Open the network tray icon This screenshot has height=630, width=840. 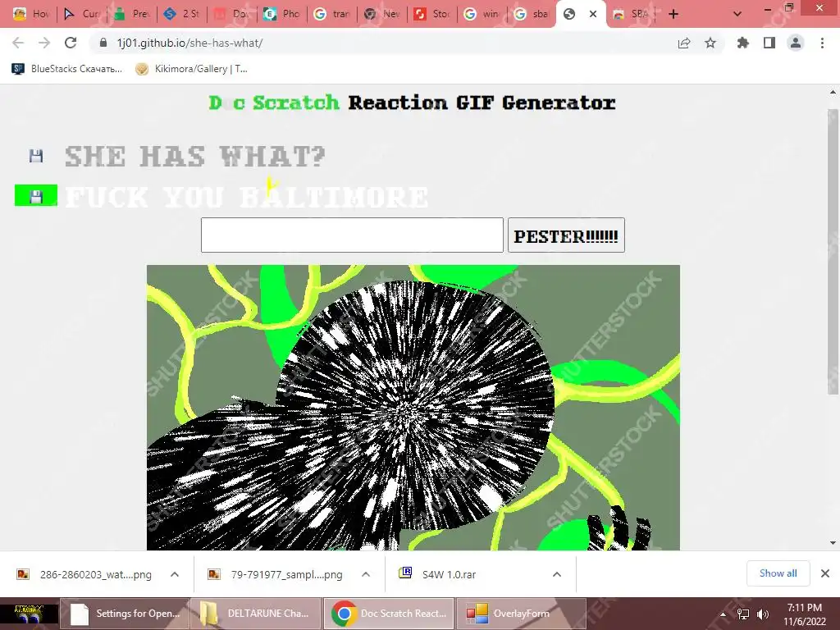[743, 614]
